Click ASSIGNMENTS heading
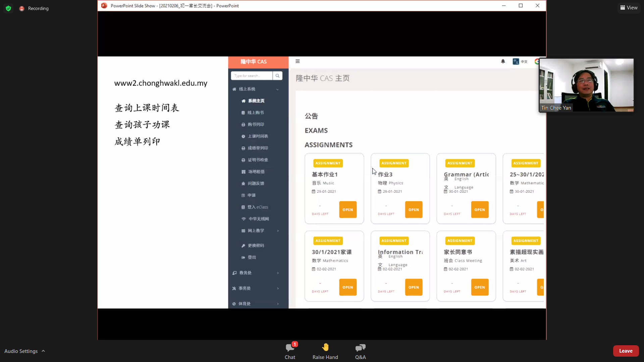This screenshot has height=362, width=644. pyautogui.click(x=328, y=145)
